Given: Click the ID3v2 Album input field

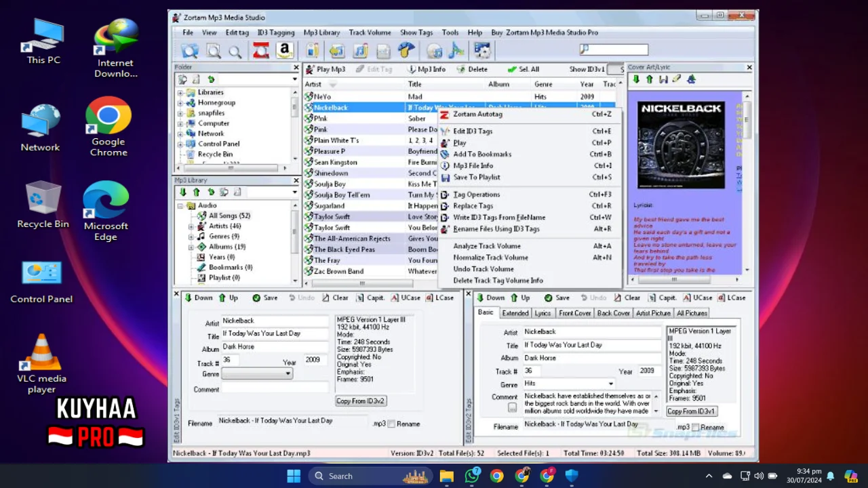Looking at the screenshot, I should pos(592,358).
